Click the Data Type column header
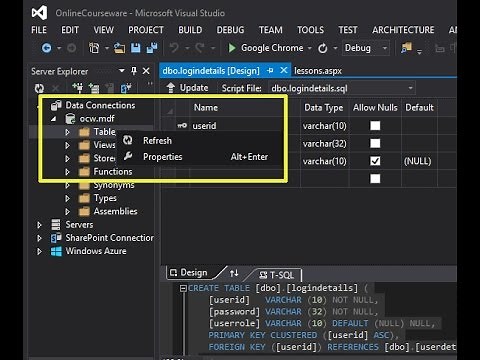480x360 pixels. tap(324, 108)
